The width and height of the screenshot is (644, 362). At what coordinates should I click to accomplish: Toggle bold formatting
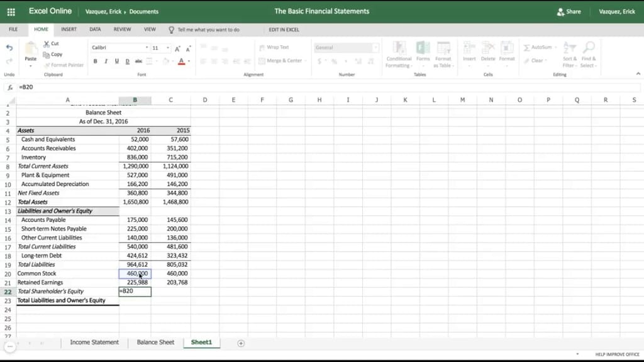96,61
